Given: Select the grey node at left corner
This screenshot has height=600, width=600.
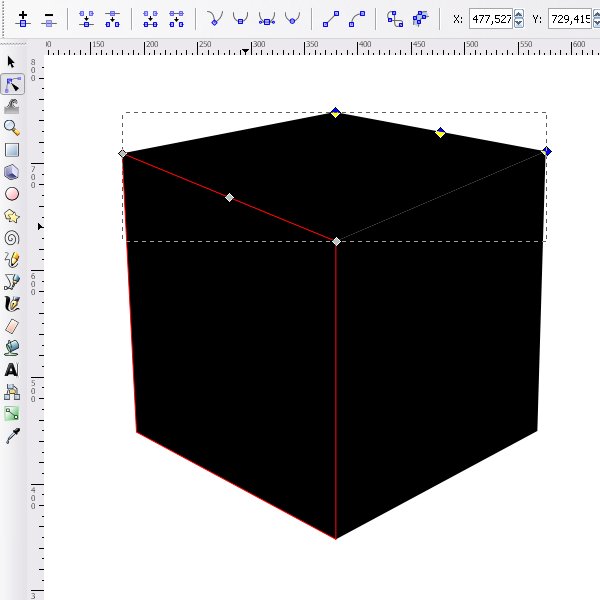Looking at the screenshot, I should tap(122, 153).
